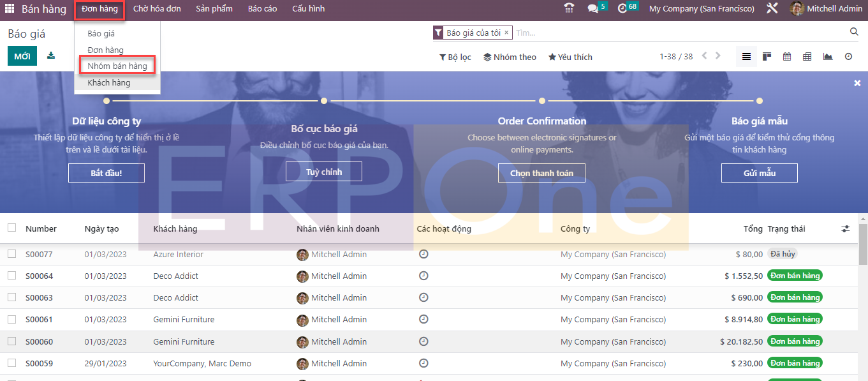Switch to kanban view
The image size is (868, 381).
tap(767, 57)
